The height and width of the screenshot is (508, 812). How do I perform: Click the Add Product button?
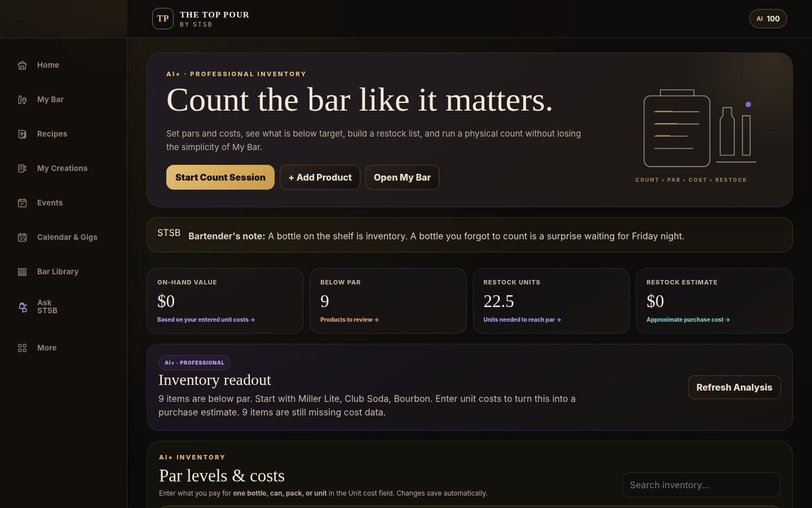tap(320, 177)
